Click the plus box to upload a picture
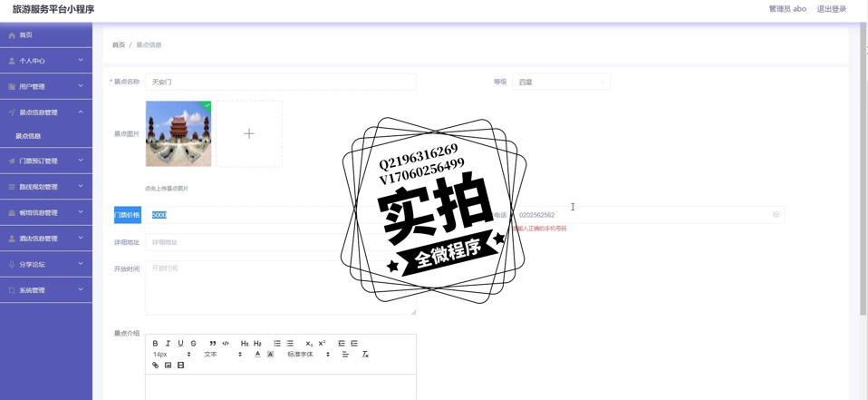Image resolution: width=868 pixels, height=400 pixels. tap(249, 133)
